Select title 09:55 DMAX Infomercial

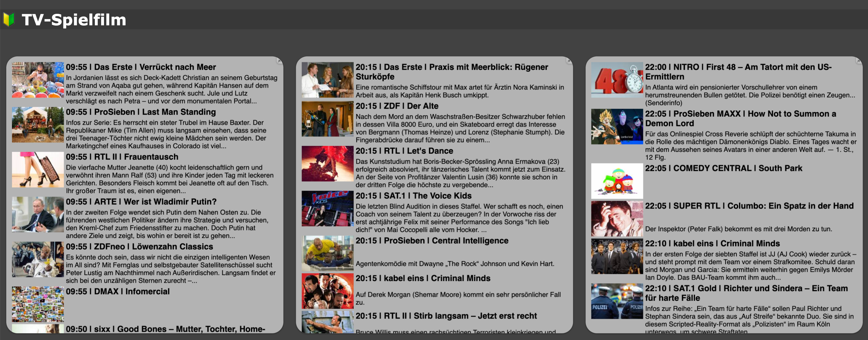[x=118, y=291]
